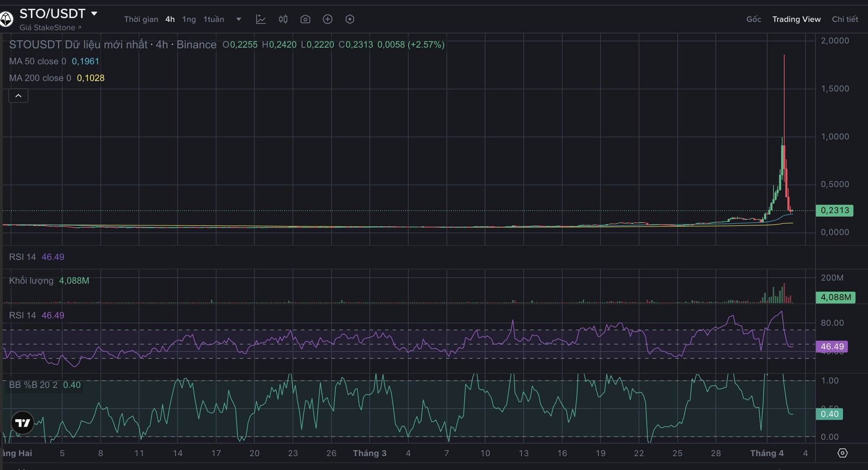Click the TradingView logo badge

pos(22,422)
